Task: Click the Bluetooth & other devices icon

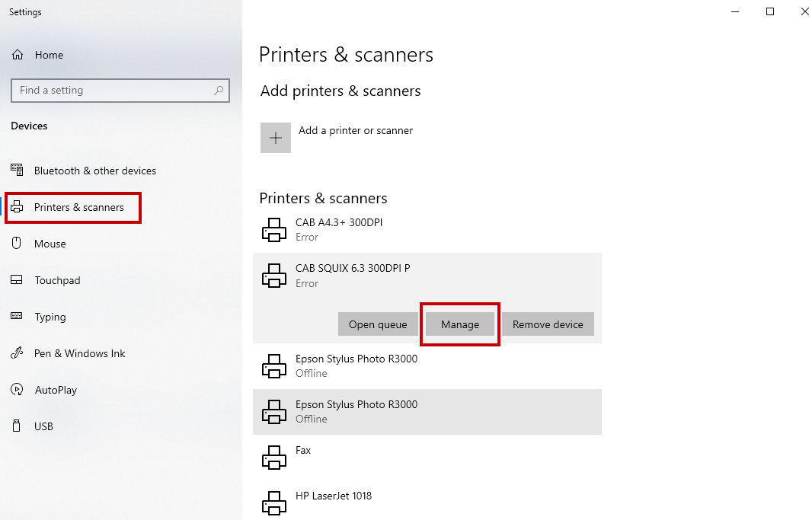Action: click(17, 171)
